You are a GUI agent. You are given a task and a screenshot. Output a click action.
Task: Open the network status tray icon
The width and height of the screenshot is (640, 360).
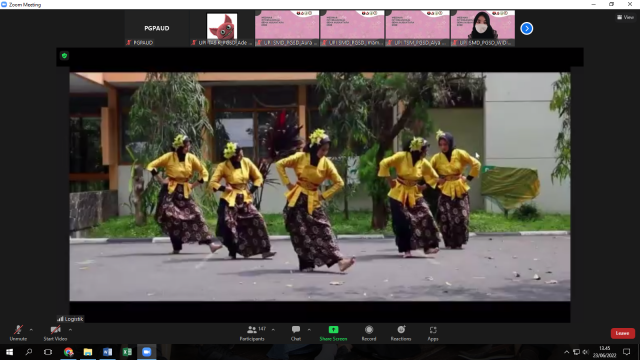[x=576, y=352]
